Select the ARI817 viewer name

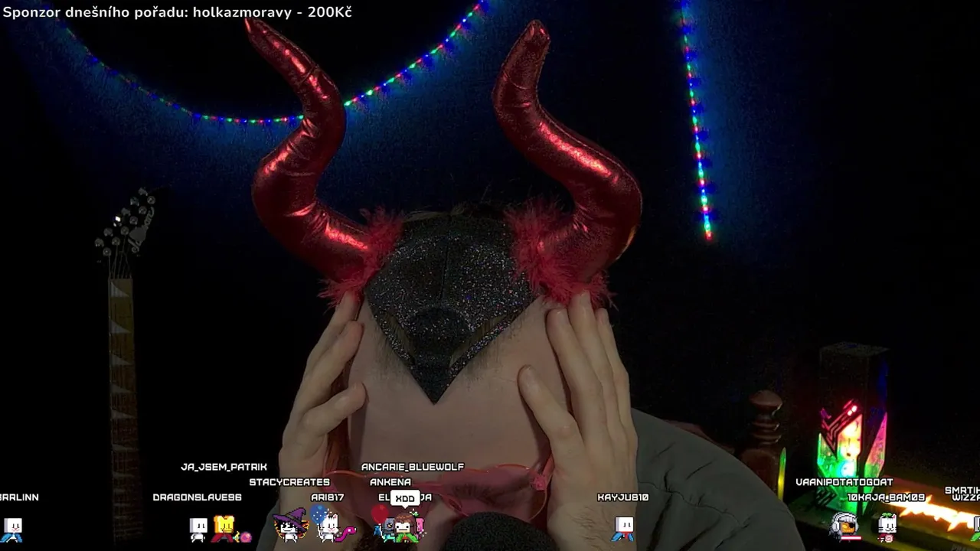[x=328, y=497]
